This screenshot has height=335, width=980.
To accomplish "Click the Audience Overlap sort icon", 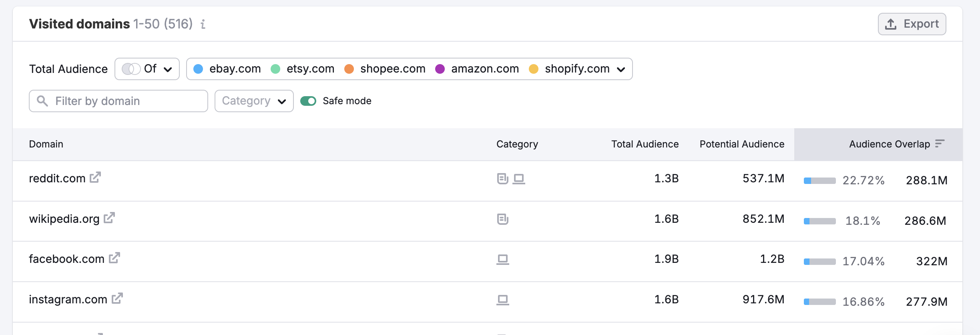I will pos(940,143).
